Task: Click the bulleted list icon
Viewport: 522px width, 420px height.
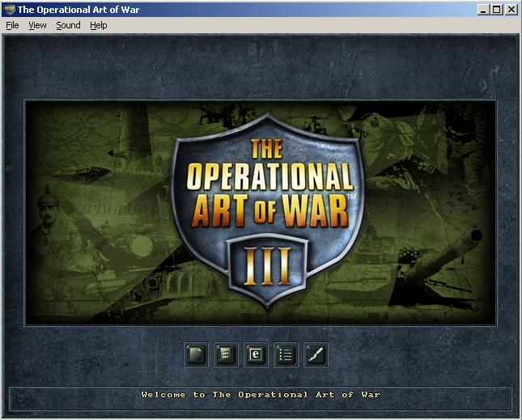Action: click(286, 354)
